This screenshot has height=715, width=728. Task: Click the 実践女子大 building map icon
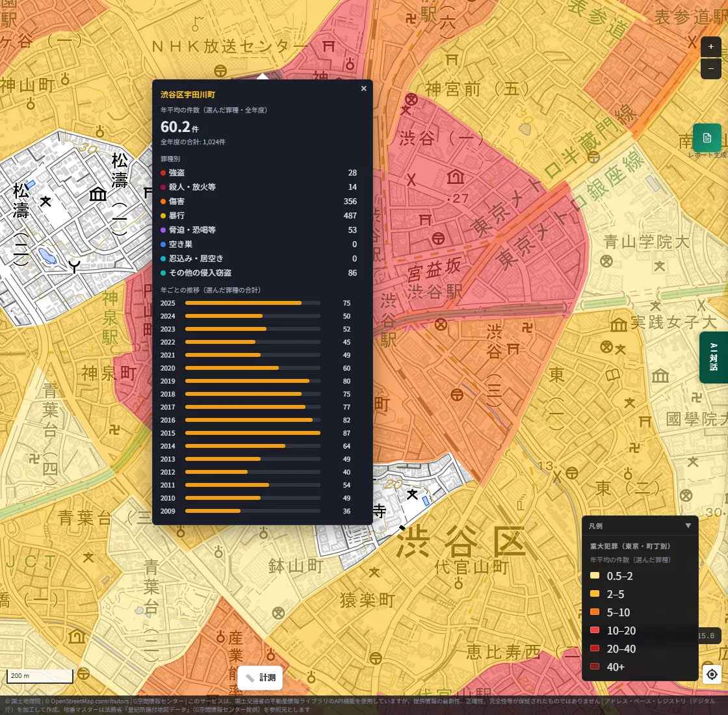pos(618,324)
